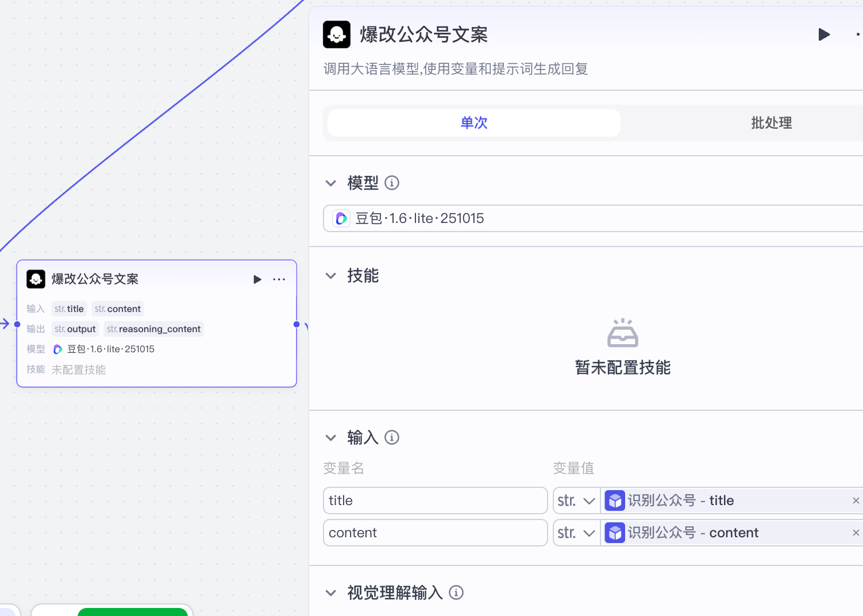
Task: Run the node from panel header play button
Action: coord(824,34)
